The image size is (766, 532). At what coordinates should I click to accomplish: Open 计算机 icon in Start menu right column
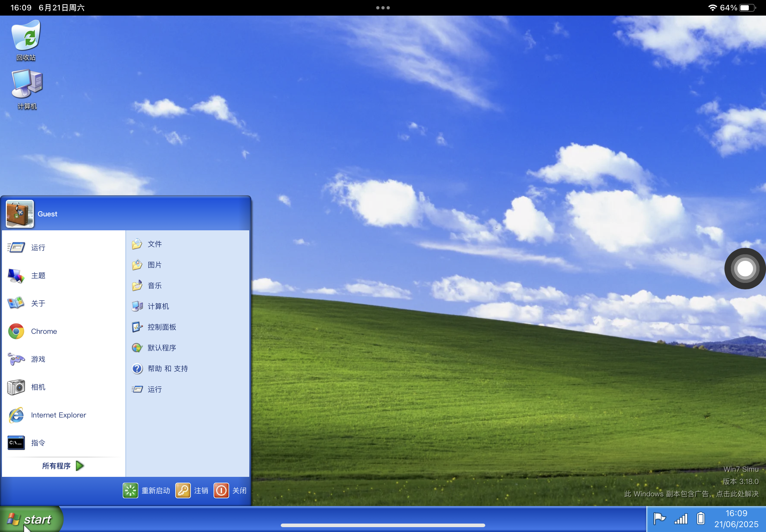[137, 306]
